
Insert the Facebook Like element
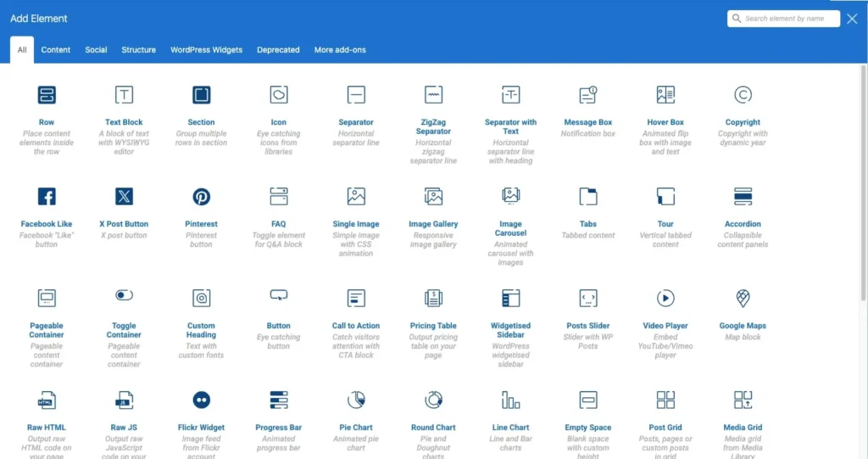coord(47,197)
